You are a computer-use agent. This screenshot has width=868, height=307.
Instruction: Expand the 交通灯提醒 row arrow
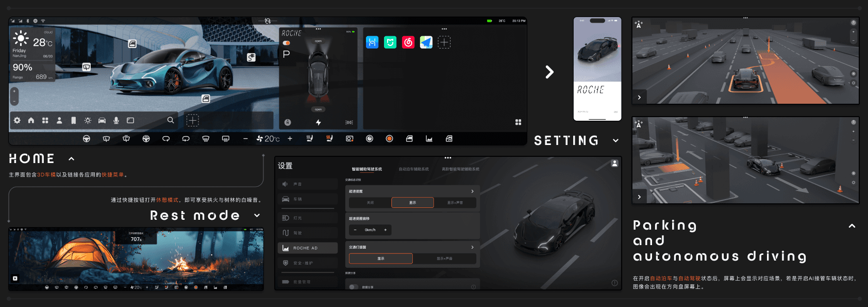click(x=472, y=247)
